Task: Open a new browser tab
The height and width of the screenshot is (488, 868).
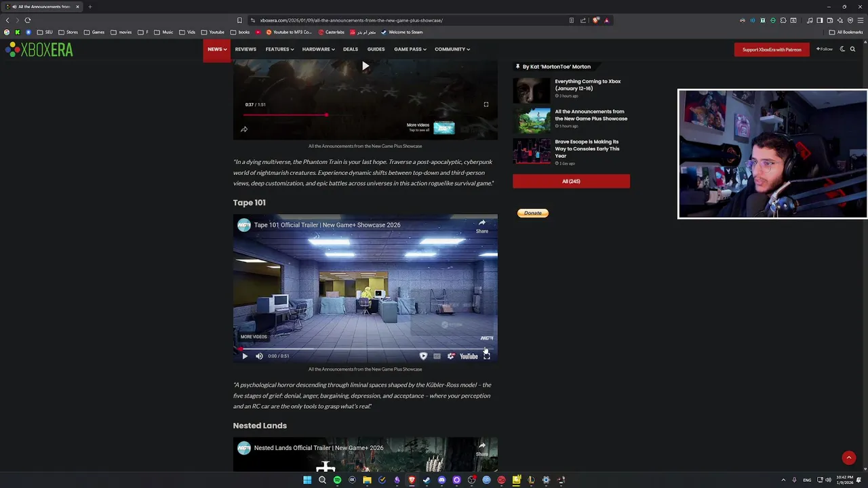Action: click(90, 7)
